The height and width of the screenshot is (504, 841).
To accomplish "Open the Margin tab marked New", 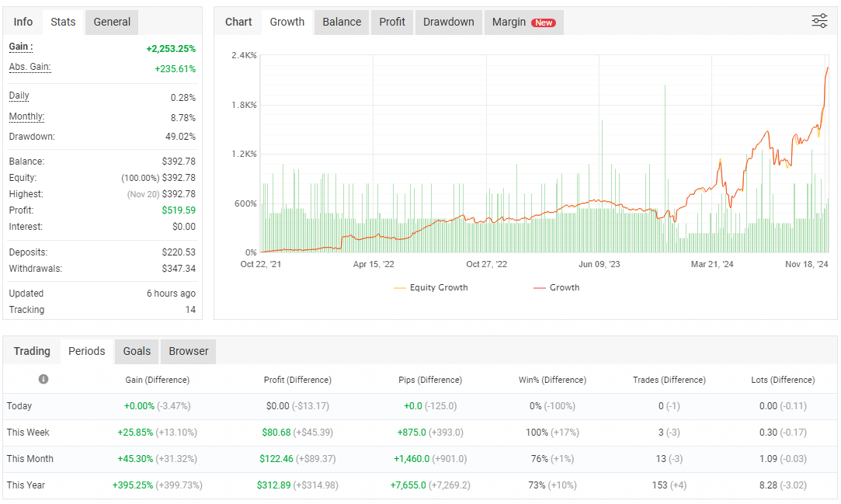I will [x=523, y=22].
